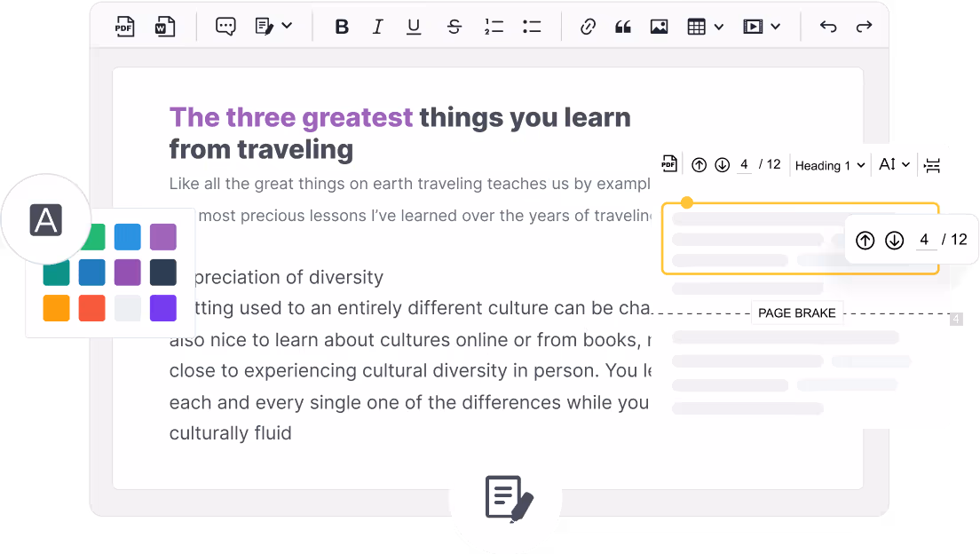Pick the orange color swatch

[56, 308]
